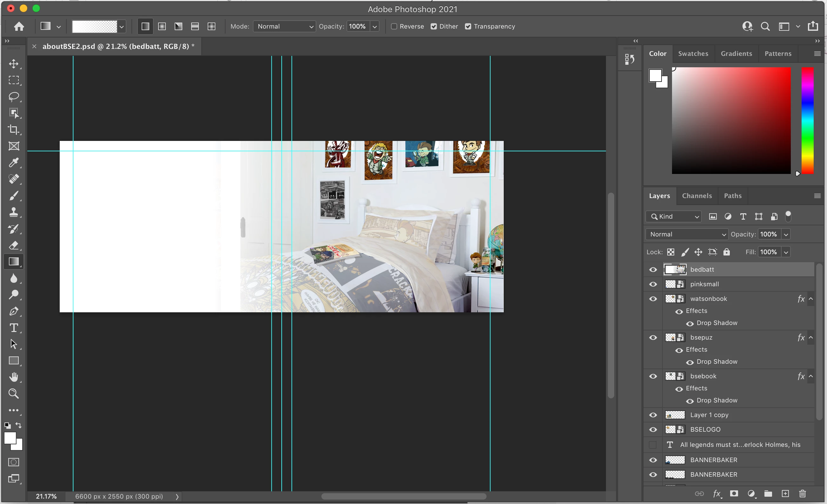This screenshot has height=504, width=827.
Task: Activate the Hand tool
Action: [x=14, y=377]
